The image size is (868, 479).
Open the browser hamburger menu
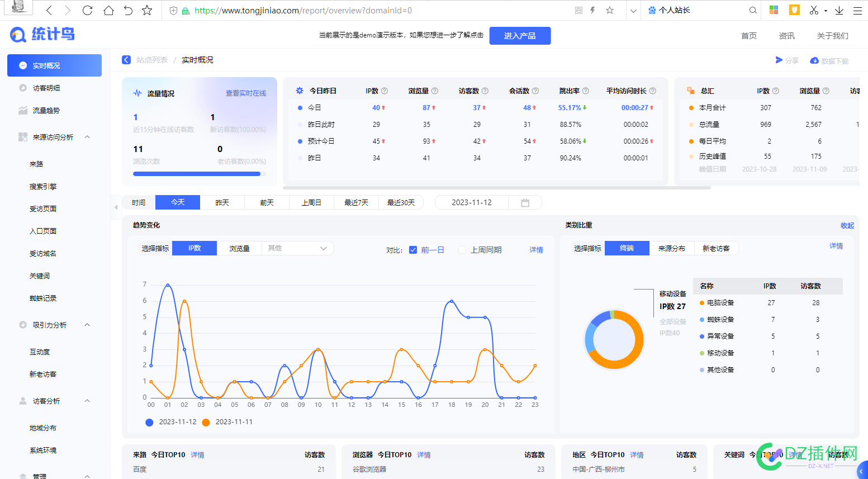tap(857, 10)
